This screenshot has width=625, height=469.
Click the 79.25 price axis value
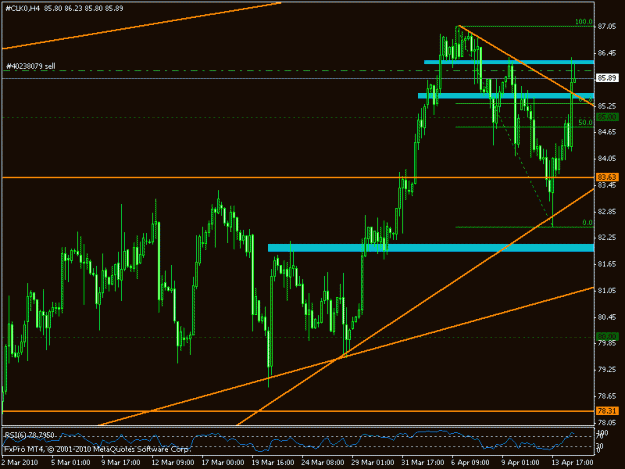tap(606, 369)
